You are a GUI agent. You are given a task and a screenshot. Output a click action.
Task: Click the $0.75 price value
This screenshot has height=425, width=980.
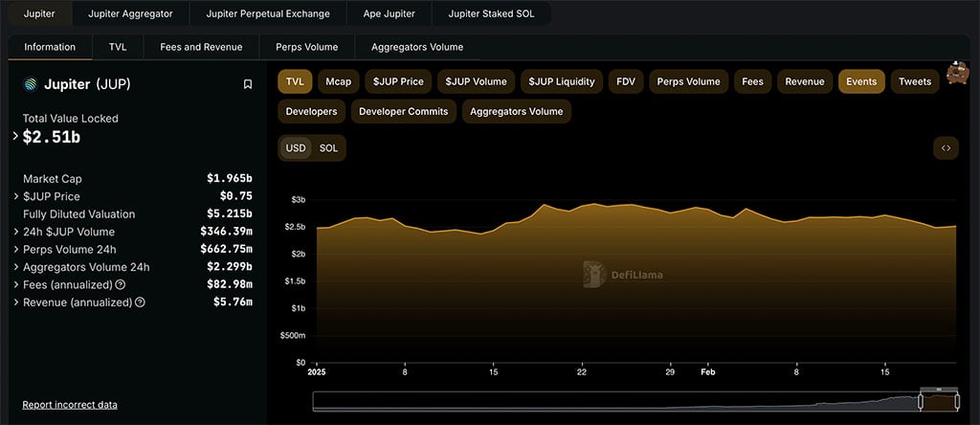click(236, 196)
